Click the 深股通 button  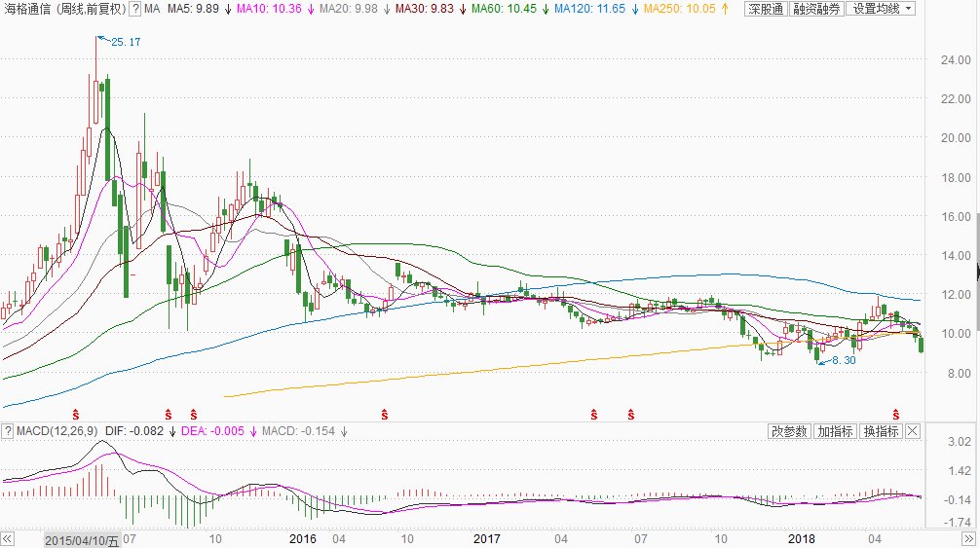766,9
